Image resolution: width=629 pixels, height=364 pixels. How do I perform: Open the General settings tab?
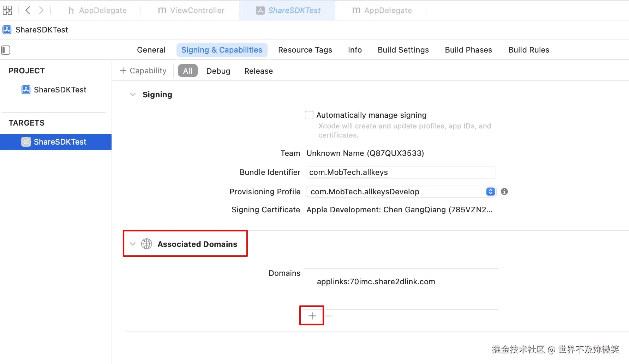click(151, 50)
